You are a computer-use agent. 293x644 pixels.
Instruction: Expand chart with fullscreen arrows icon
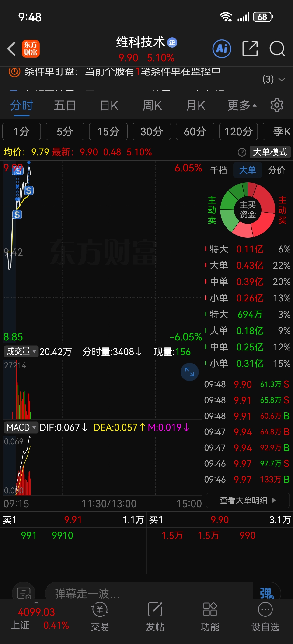coord(189,372)
